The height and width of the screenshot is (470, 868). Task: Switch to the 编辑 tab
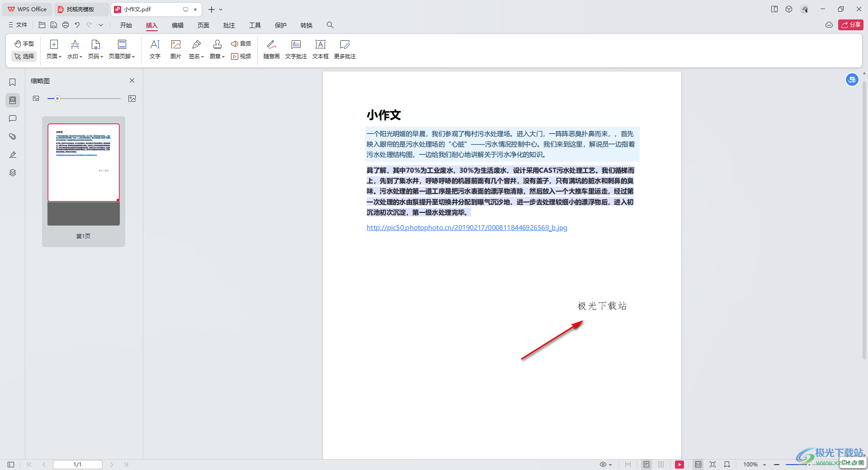click(178, 25)
